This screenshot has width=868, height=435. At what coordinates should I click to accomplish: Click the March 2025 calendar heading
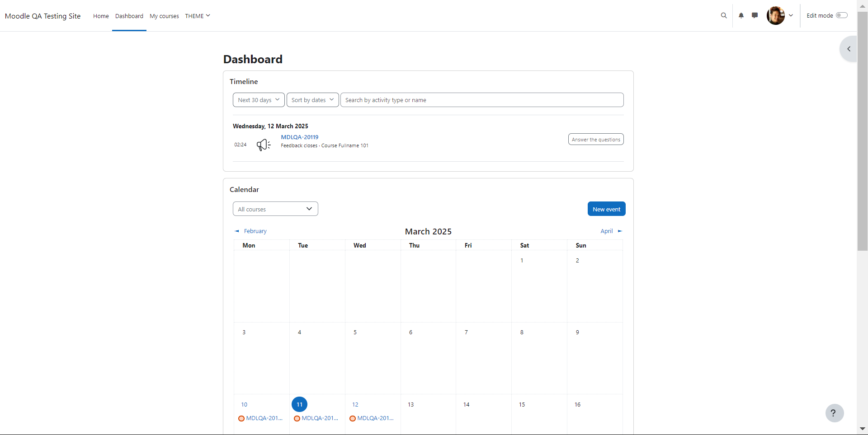(x=428, y=231)
